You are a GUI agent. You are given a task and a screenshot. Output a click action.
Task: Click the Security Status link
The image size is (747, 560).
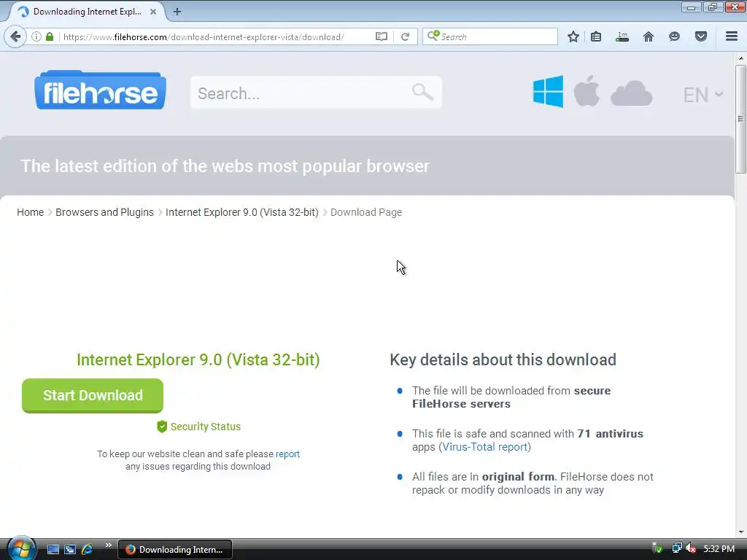coord(205,427)
